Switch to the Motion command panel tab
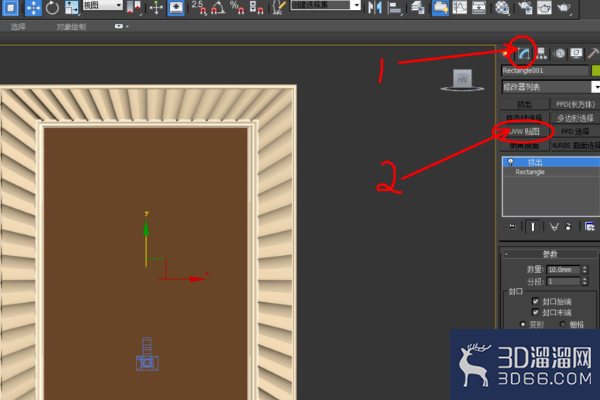The width and height of the screenshot is (600, 400). (x=559, y=53)
